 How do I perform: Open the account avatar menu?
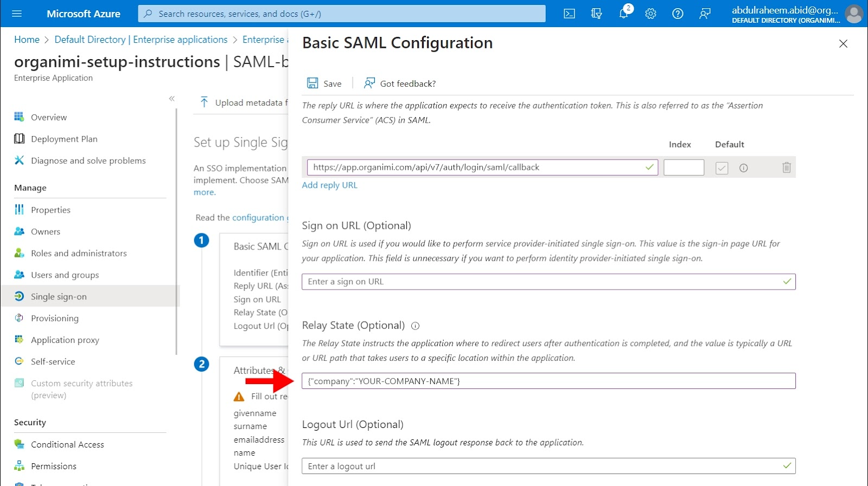pyautogui.click(x=854, y=14)
